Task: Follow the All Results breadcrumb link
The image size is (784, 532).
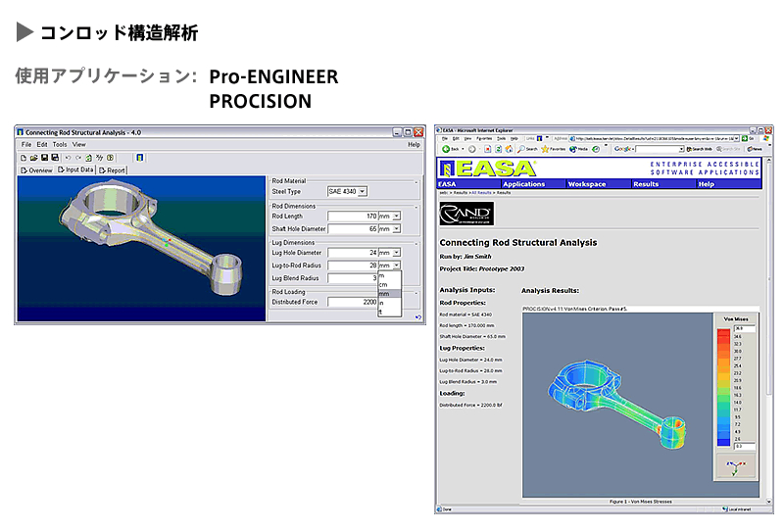Action: click(481, 192)
